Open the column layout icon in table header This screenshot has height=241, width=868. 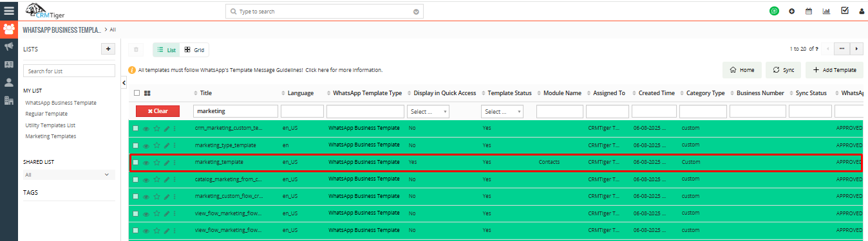click(147, 93)
